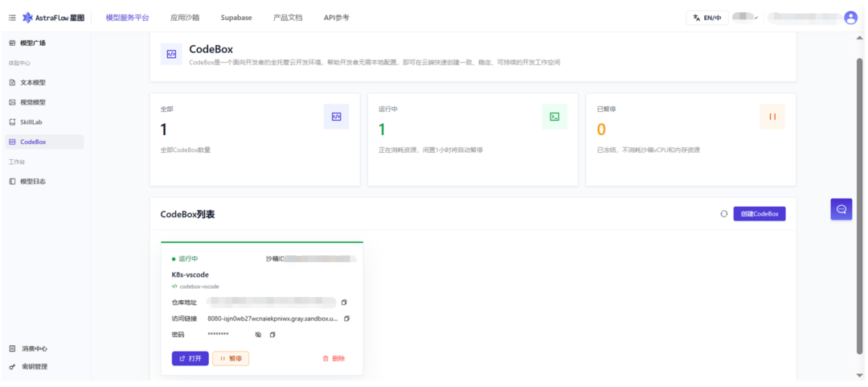Click the 暂停 button on K8s-vscode
The image size is (868, 387).
(x=231, y=359)
